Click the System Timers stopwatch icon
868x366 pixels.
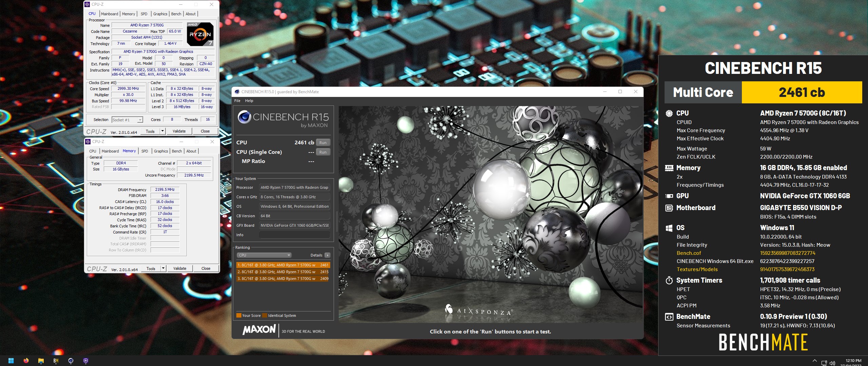tap(669, 280)
